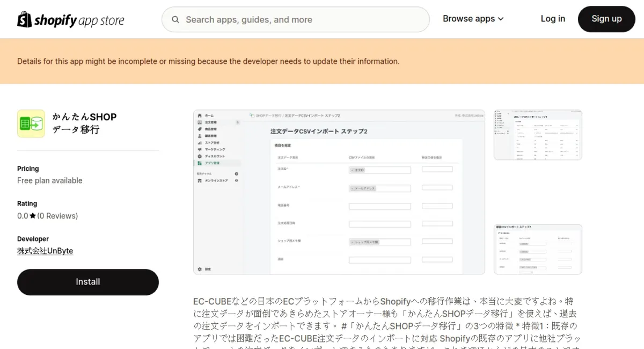The width and height of the screenshot is (644, 349).
Task: Select the メールアドレス tag in CSV field
Action: 364,188
